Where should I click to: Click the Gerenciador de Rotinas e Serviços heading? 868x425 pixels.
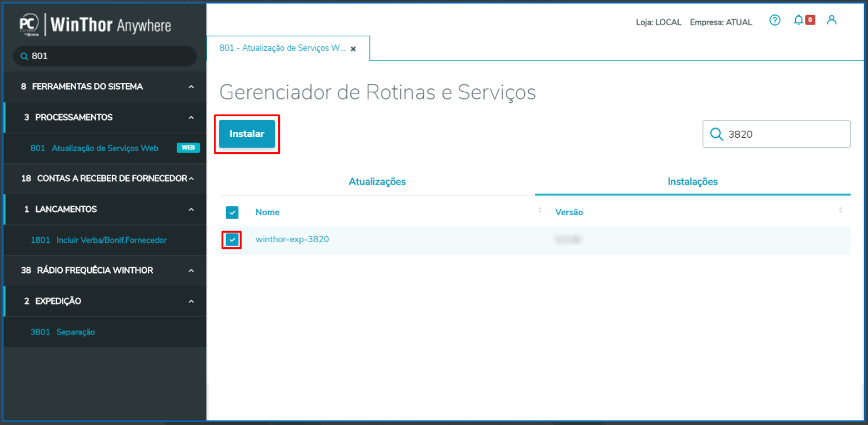coord(378,92)
